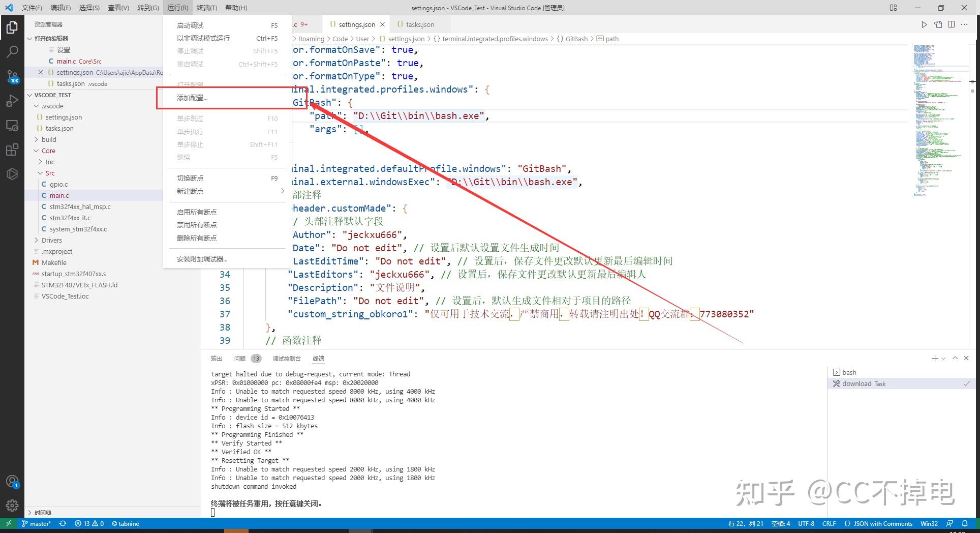Collapse the Core folder
The height and width of the screenshot is (533, 980).
point(37,151)
